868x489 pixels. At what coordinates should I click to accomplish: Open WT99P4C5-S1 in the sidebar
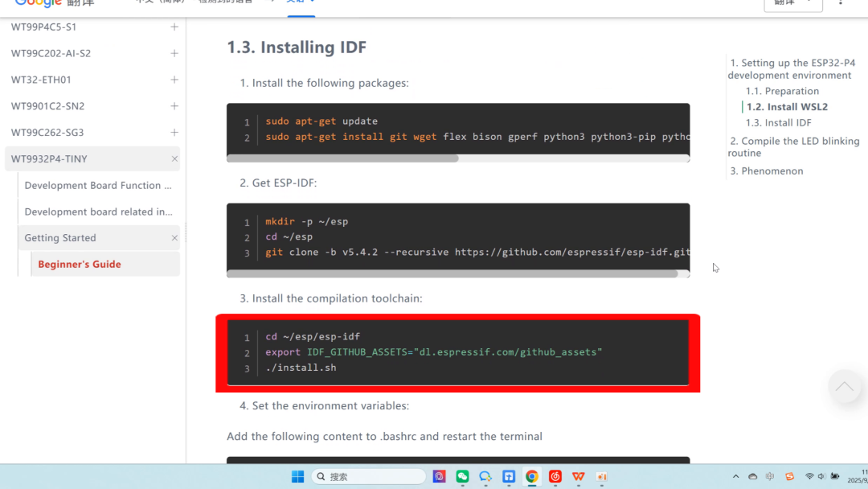43,27
